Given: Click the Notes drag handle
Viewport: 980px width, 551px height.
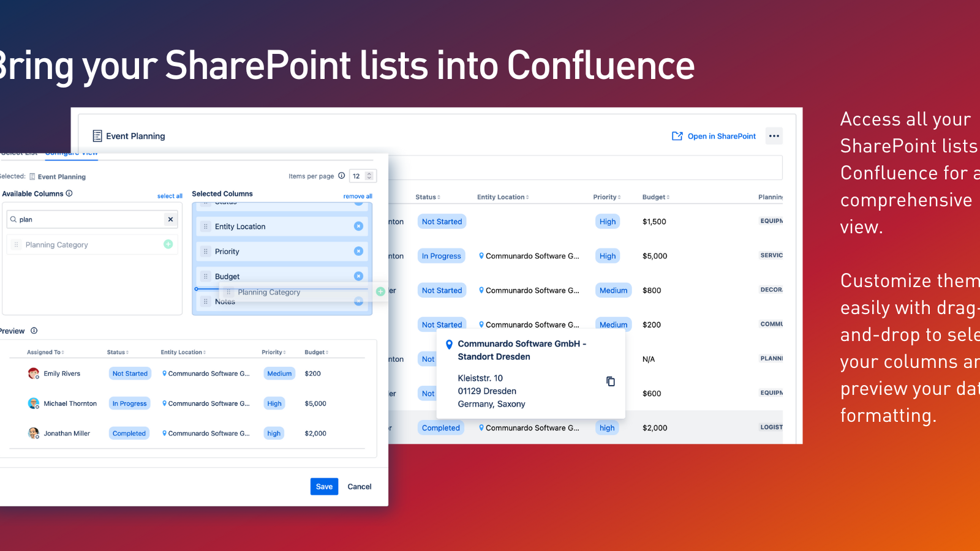Looking at the screenshot, I should [x=206, y=301].
